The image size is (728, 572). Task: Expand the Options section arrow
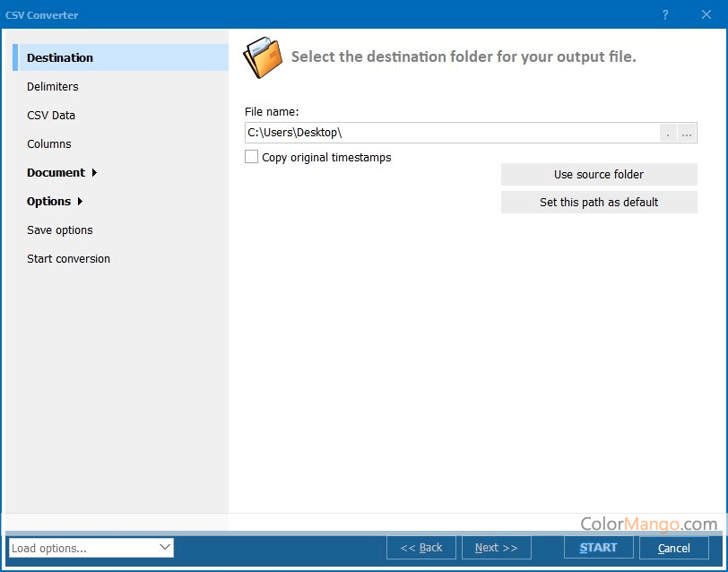[80, 202]
